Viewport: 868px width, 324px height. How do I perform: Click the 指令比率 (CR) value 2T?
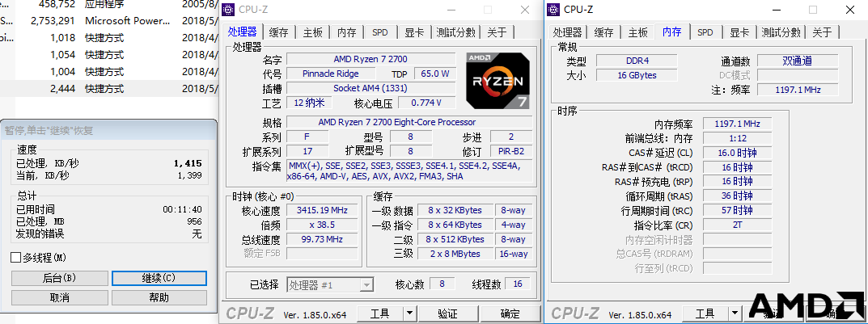pos(737,225)
